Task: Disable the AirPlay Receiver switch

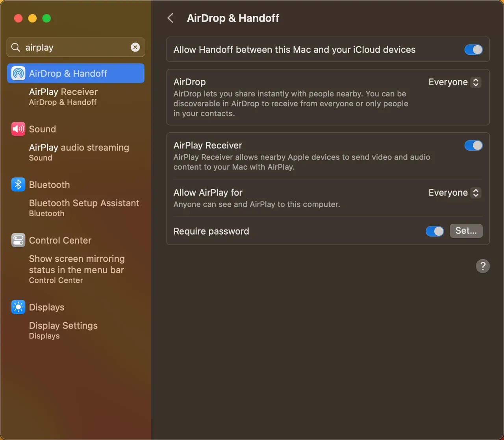Action: coord(473,146)
